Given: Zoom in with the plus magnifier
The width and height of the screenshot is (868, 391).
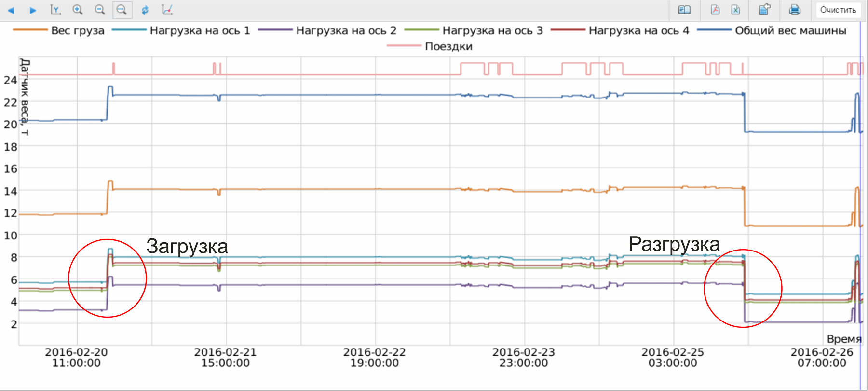Looking at the screenshot, I should [x=78, y=10].
